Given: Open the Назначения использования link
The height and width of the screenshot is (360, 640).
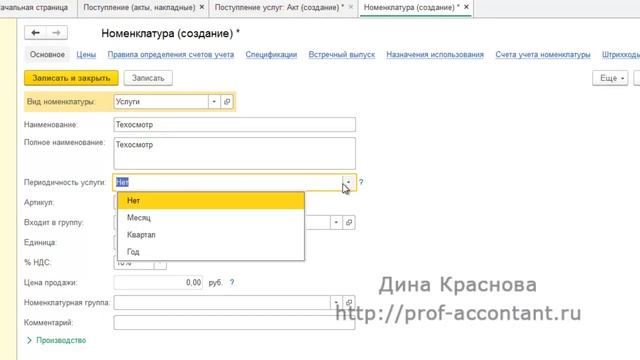Looking at the screenshot, I should click(435, 55).
